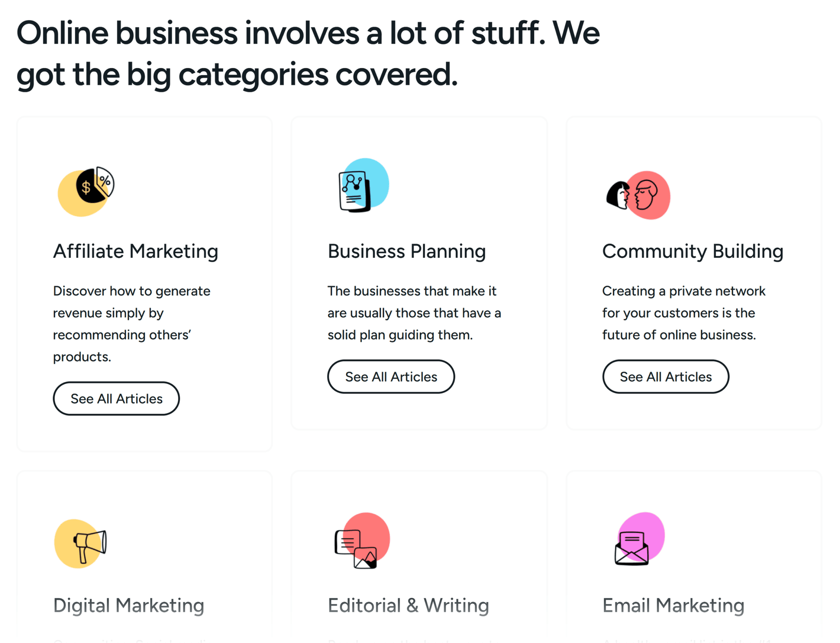The width and height of the screenshot is (840, 643).
Task: Go to the Community Building heading
Action: pos(692,251)
